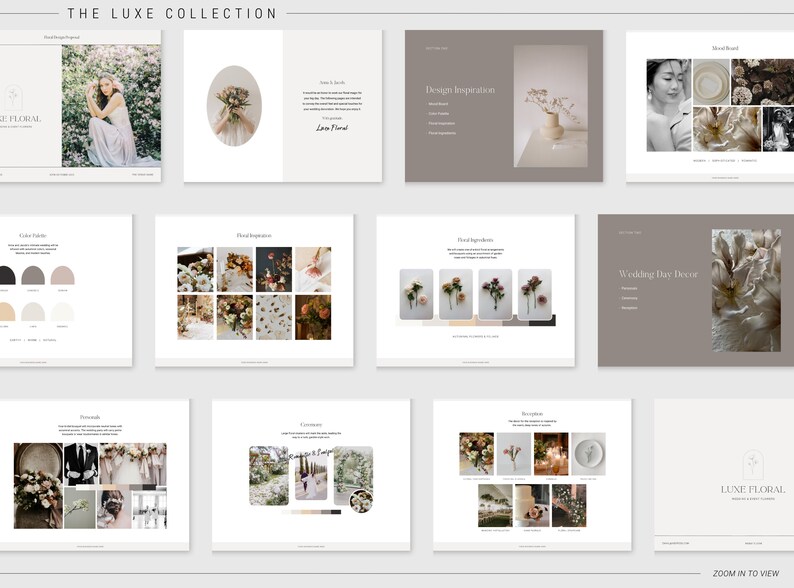Click the "Floral Inspiration" slide heading
Image resolution: width=794 pixels, height=588 pixels.
tap(254, 236)
